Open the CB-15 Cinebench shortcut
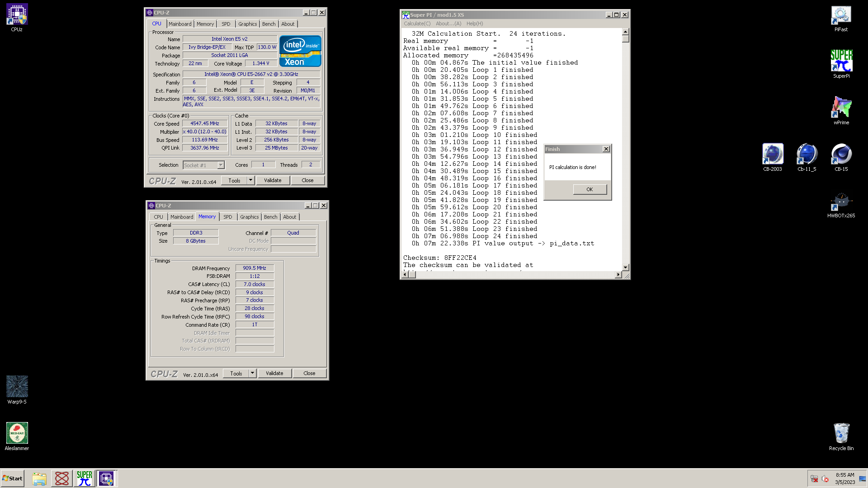Screen dimensions: 868x488 (841, 157)
